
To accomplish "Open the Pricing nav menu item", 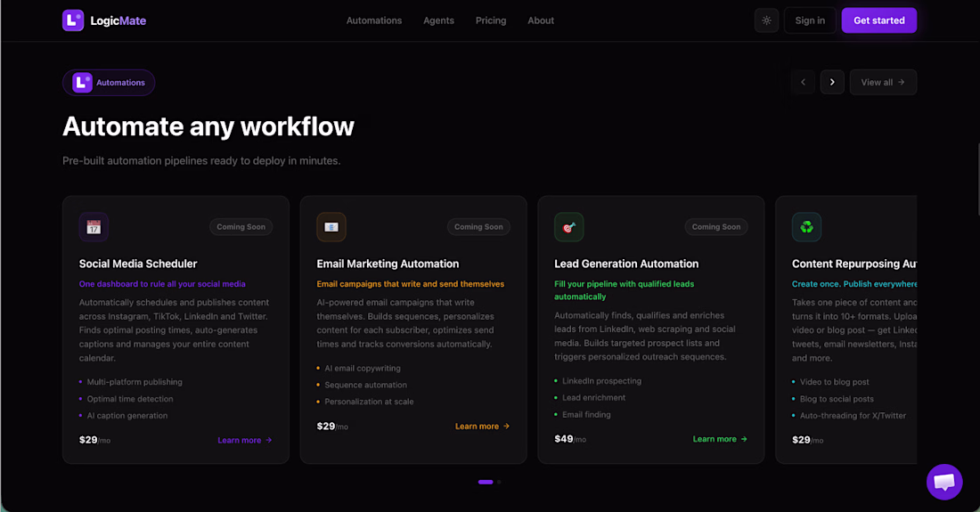I will pos(491,20).
